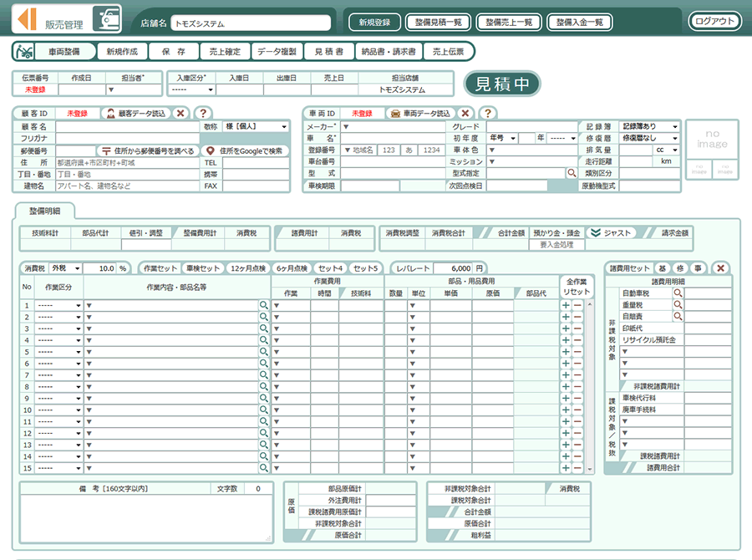
Task: Open the 消費税 外税 dropdown
Action: [x=65, y=268]
